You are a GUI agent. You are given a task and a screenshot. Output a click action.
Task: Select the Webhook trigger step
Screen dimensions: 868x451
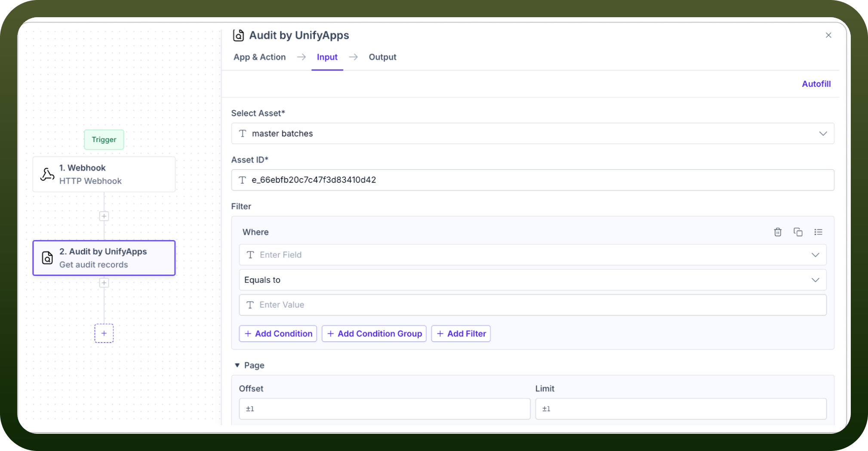point(104,174)
